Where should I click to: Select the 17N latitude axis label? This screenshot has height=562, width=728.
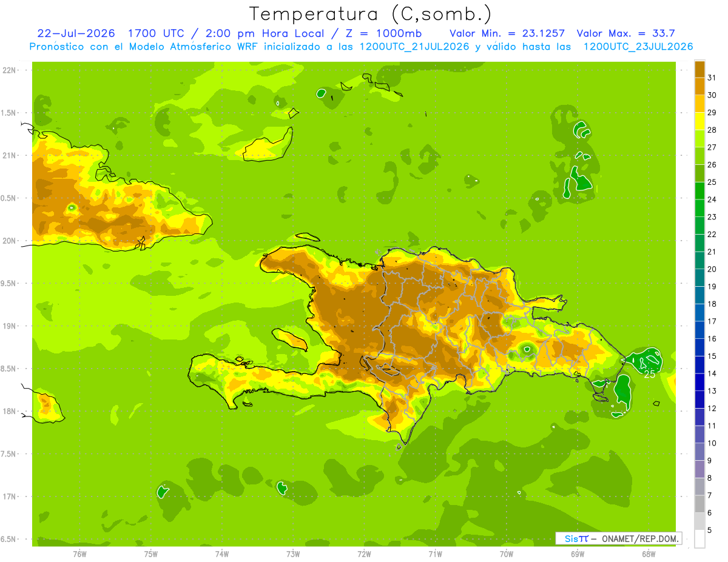[8, 497]
